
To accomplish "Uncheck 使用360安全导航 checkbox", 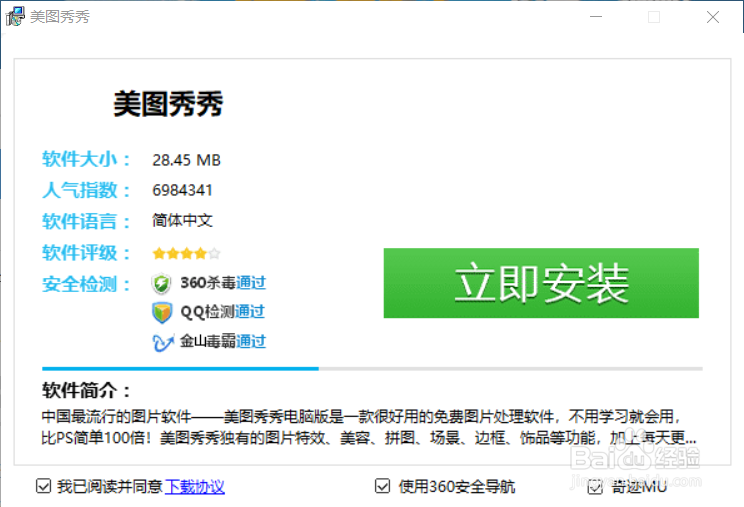I will coord(382,486).
